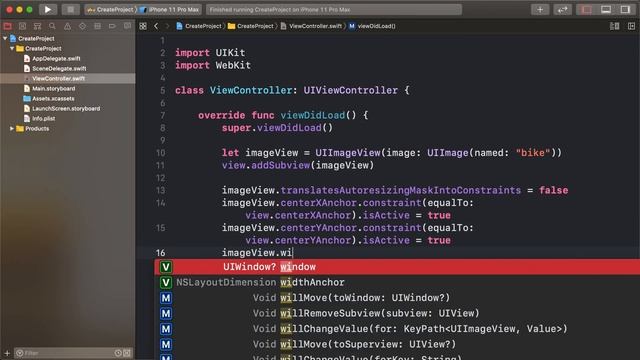Stop the running scheme
The width and height of the screenshot is (640, 360).
click(x=70, y=9)
